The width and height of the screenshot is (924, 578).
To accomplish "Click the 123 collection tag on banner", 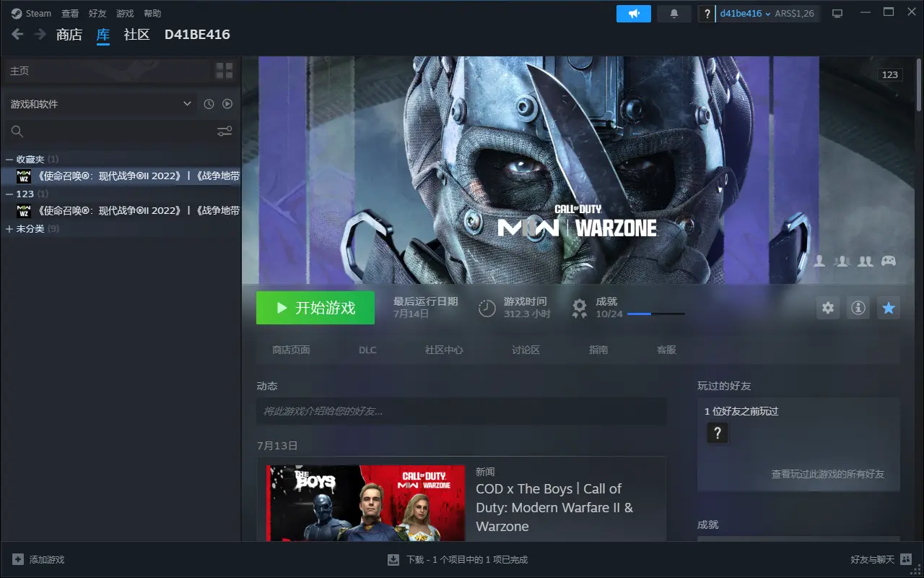I will click(890, 75).
